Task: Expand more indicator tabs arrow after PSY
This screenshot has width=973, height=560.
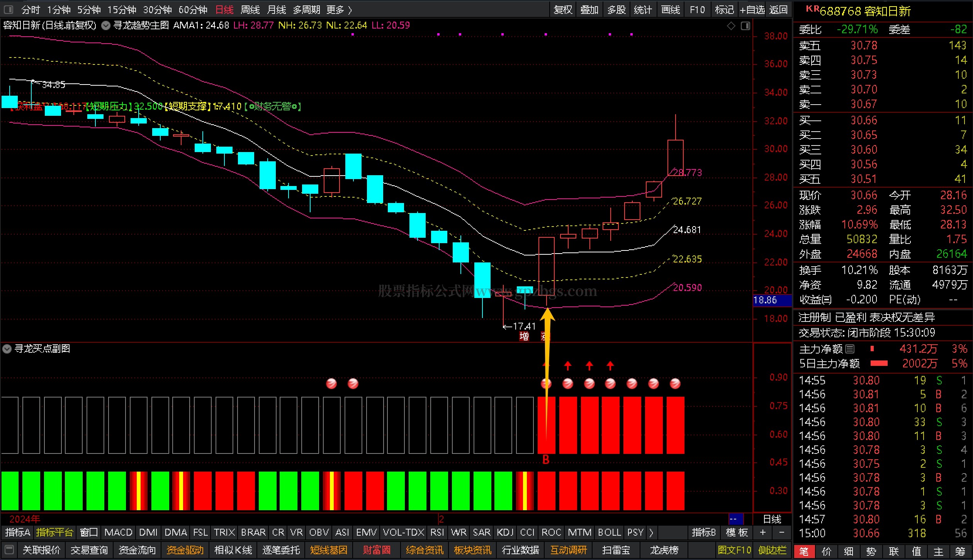Action: click(652, 533)
